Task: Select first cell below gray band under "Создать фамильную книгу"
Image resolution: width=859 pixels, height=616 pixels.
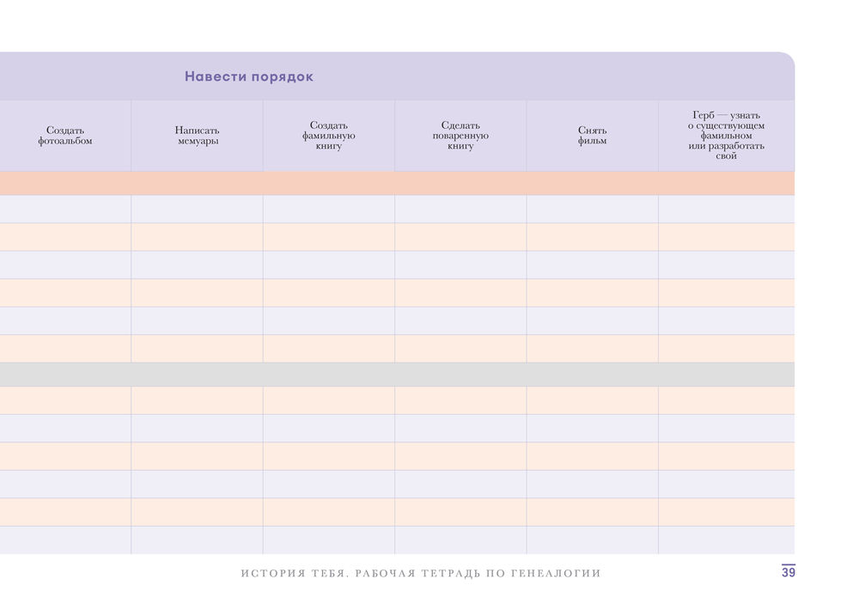Action: click(x=329, y=400)
